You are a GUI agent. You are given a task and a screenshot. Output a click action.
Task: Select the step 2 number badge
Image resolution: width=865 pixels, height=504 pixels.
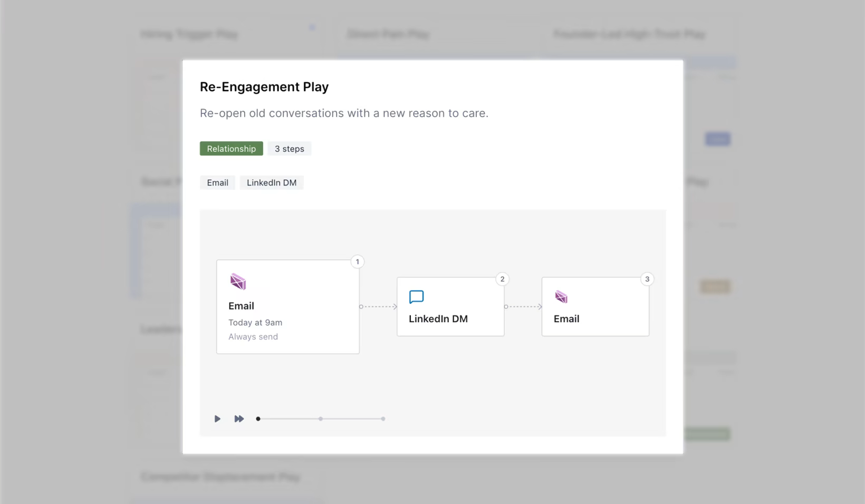(x=502, y=279)
